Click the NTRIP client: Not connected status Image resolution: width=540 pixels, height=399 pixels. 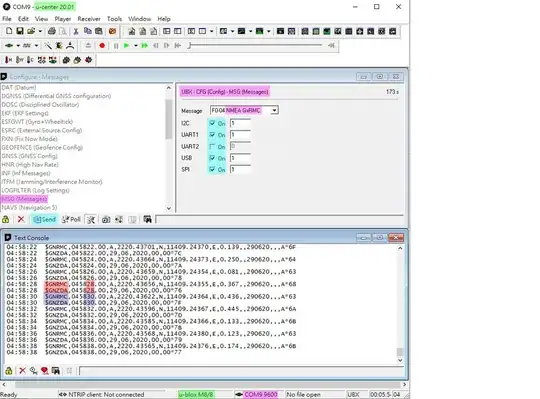pyautogui.click(x=101, y=395)
